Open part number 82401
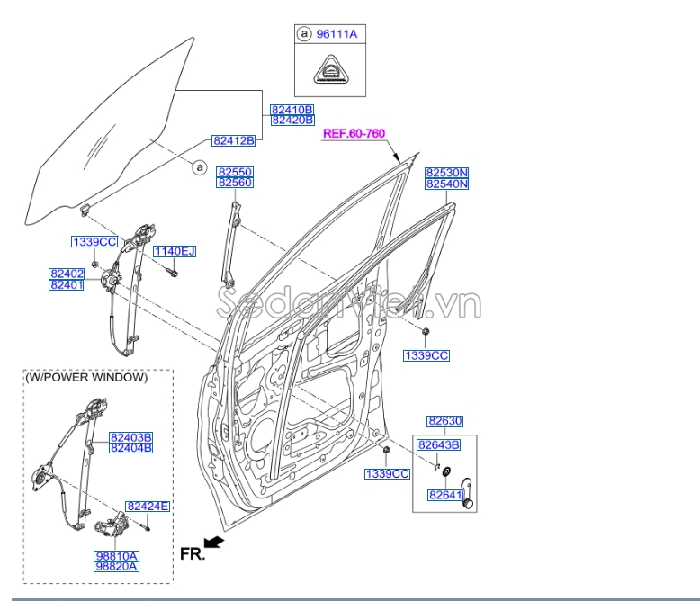The height and width of the screenshot is (601, 700). (x=66, y=284)
